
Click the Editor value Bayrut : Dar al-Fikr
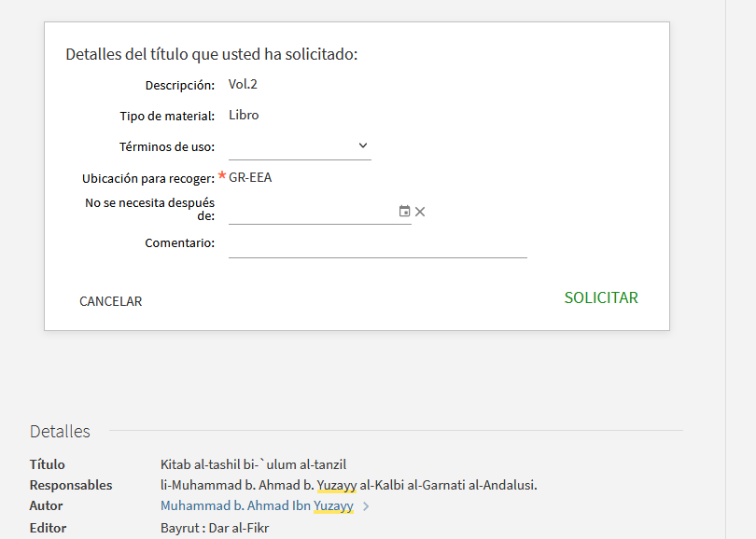215,528
